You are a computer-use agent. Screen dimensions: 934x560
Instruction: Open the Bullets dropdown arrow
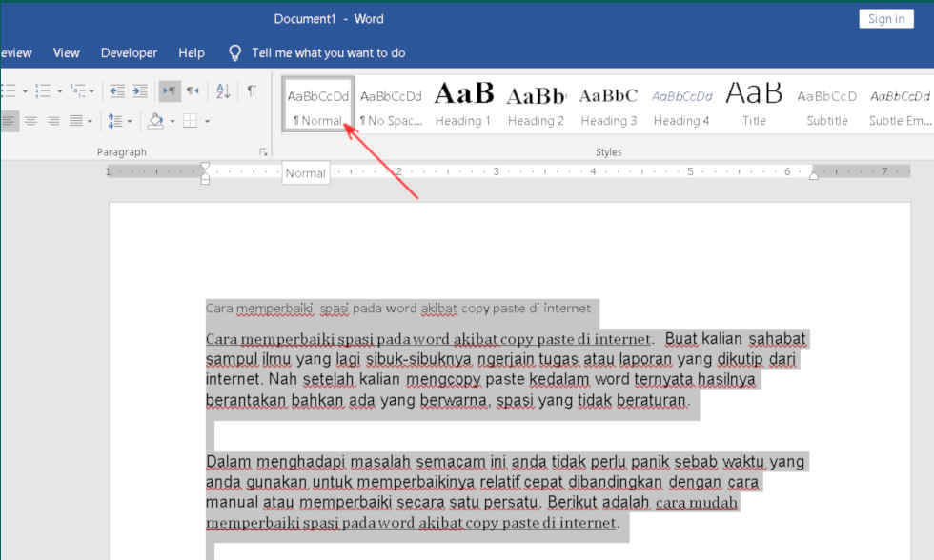pos(25,91)
